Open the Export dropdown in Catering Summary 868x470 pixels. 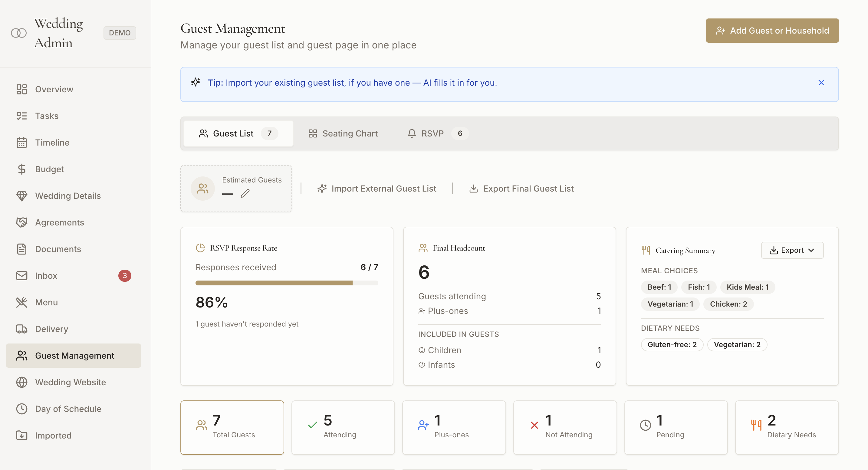[x=792, y=250]
